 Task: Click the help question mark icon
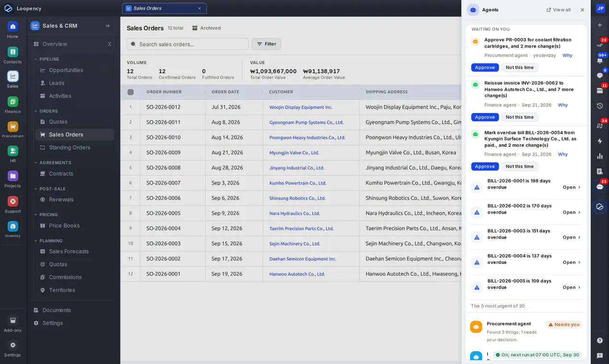pyautogui.click(x=600, y=341)
